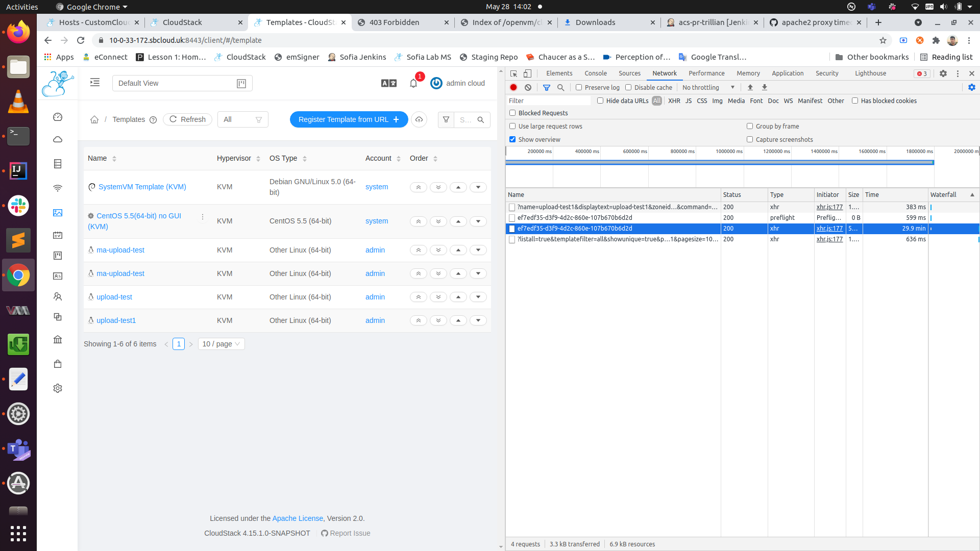980x551 pixels.
Task: Switch to the Downloads browser tab
Action: coord(595,22)
